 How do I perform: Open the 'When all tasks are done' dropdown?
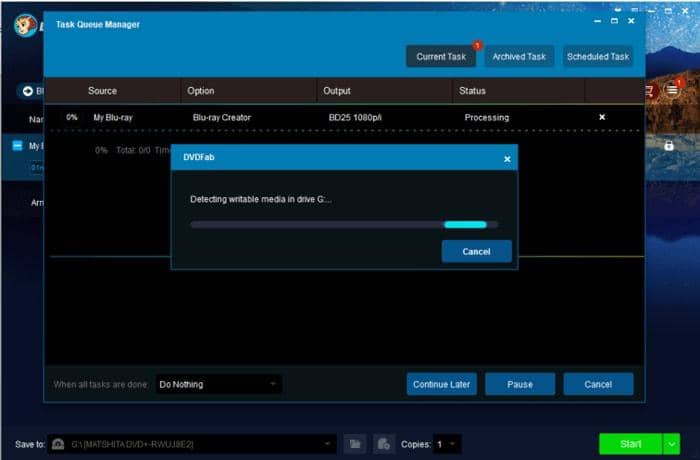click(x=218, y=384)
